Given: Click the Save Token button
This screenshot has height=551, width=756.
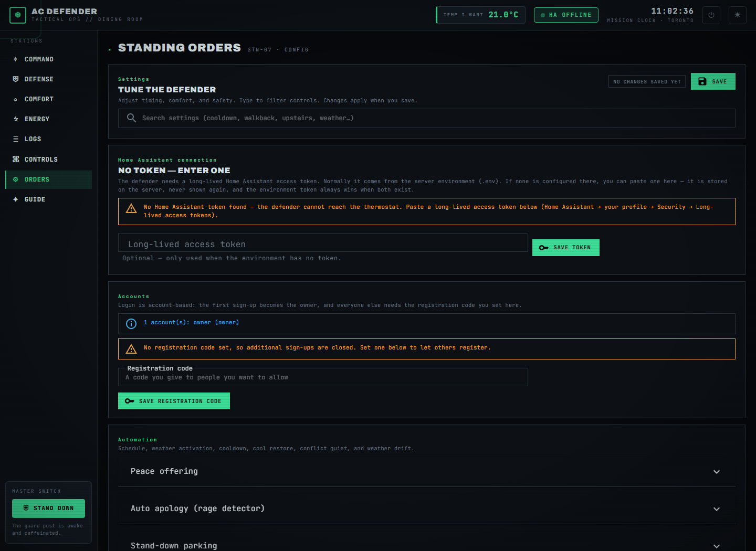Looking at the screenshot, I should [566, 248].
